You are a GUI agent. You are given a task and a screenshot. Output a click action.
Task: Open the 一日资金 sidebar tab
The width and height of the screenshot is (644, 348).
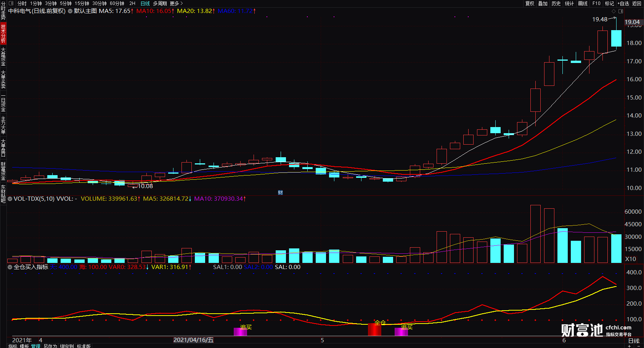point(3,103)
